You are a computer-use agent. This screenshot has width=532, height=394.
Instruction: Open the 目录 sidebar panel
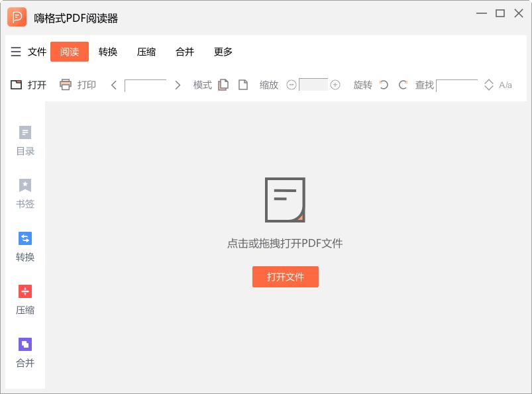25,141
